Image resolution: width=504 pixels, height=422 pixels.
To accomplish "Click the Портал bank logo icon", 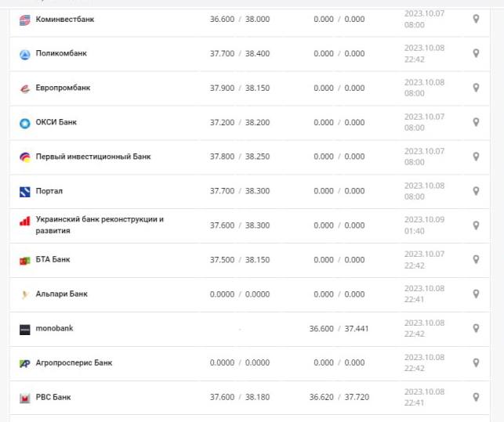I will [x=24, y=192].
